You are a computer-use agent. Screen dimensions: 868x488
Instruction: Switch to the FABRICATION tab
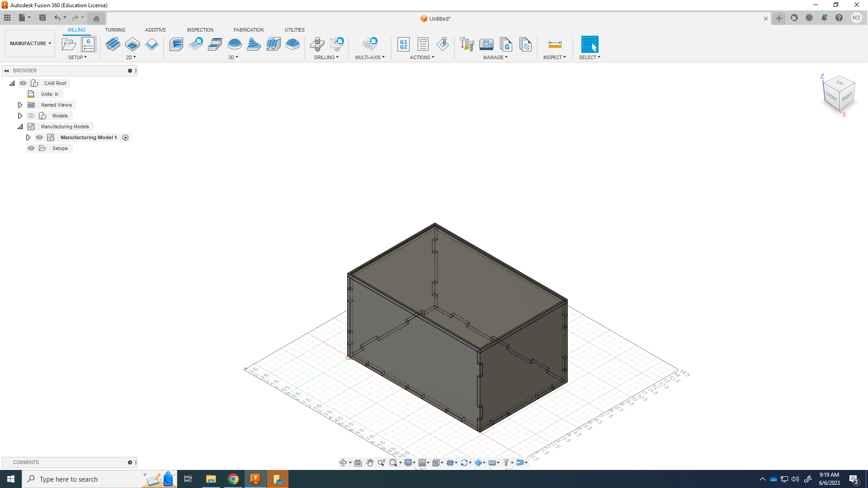point(248,30)
